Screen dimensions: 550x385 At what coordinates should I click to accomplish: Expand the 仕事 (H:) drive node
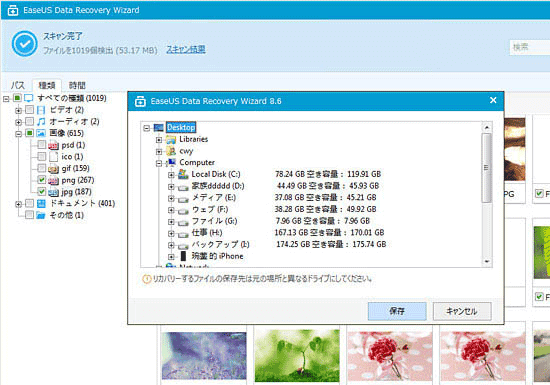[171, 234]
